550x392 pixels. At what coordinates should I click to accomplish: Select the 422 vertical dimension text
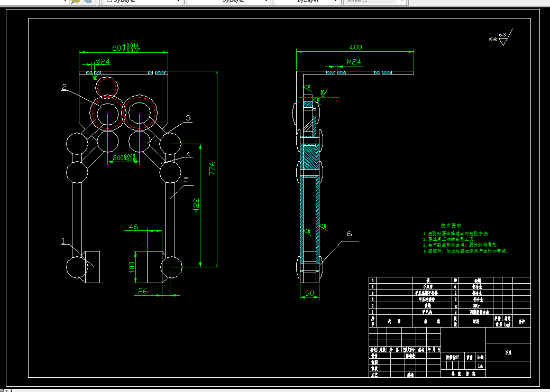[196, 206]
